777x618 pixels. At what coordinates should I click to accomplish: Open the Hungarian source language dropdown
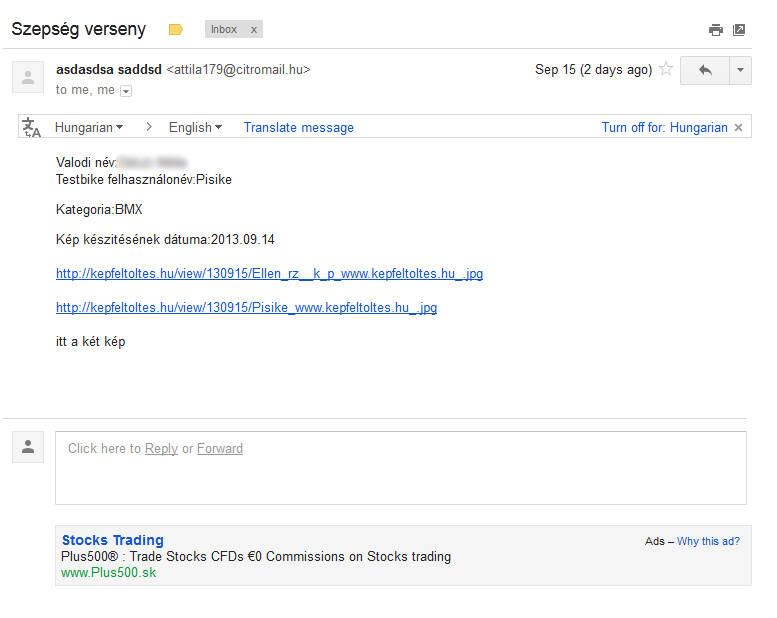[x=89, y=127]
